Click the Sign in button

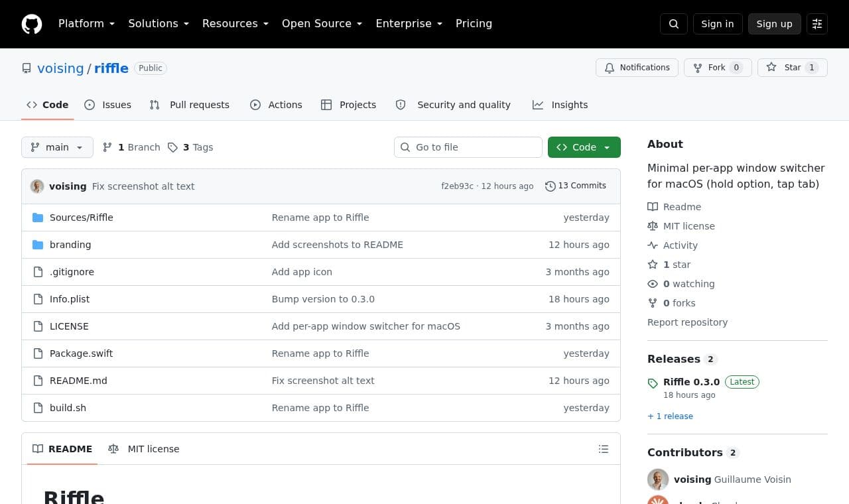(x=718, y=24)
